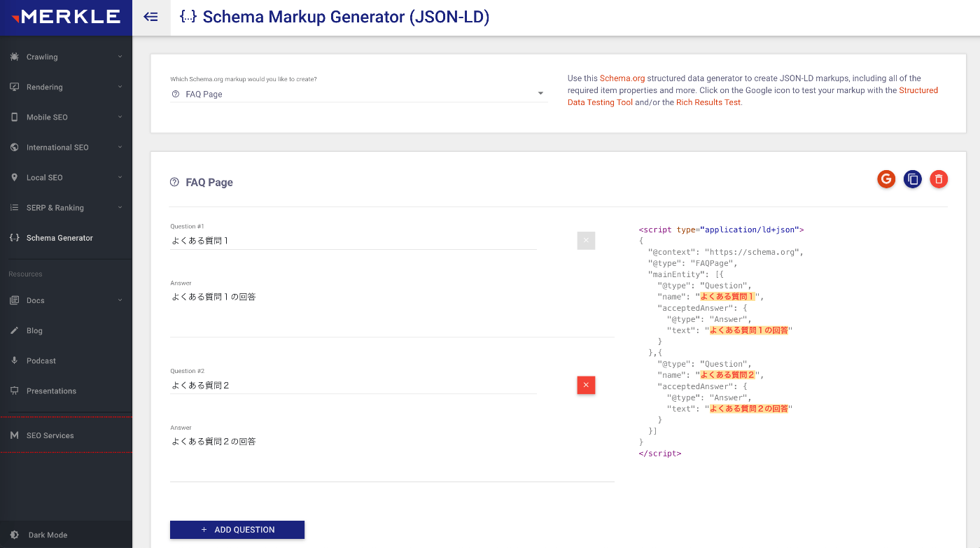Delete markup with the red trash icon
This screenshot has width=980, height=548.
click(x=939, y=179)
